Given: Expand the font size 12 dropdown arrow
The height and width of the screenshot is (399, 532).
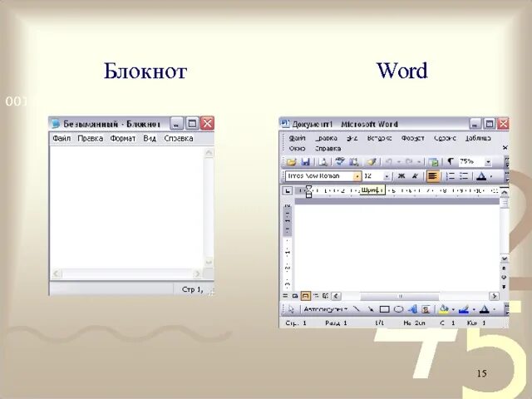Looking at the screenshot, I should [x=387, y=176].
